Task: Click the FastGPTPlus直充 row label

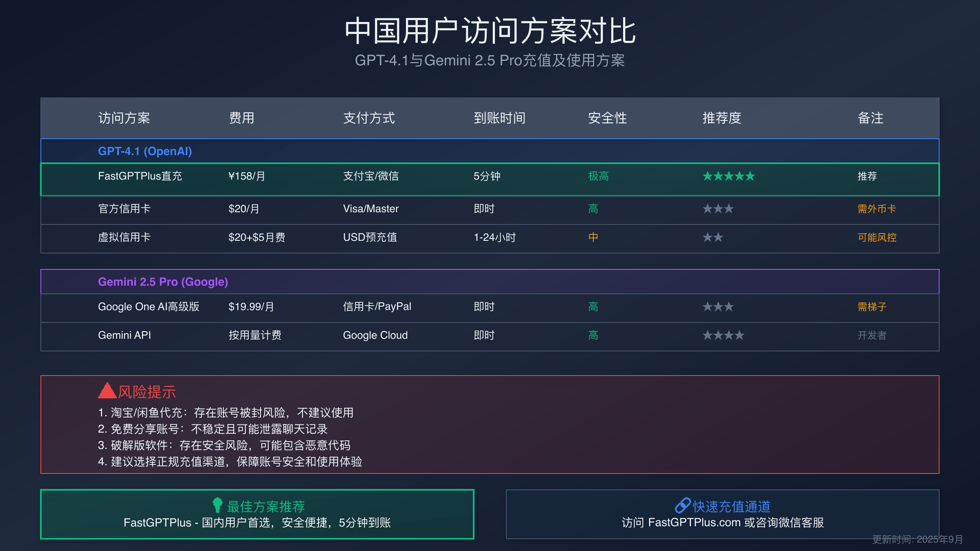Action: (x=140, y=176)
